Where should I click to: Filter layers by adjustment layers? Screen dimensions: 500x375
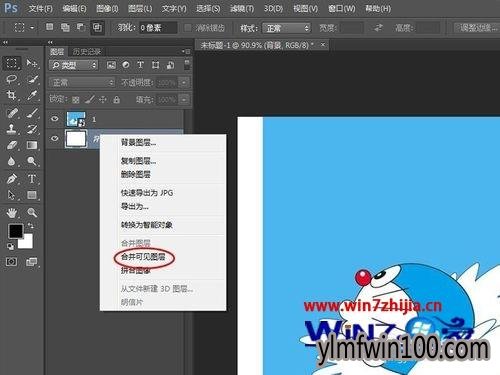pyautogui.click(x=126, y=65)
